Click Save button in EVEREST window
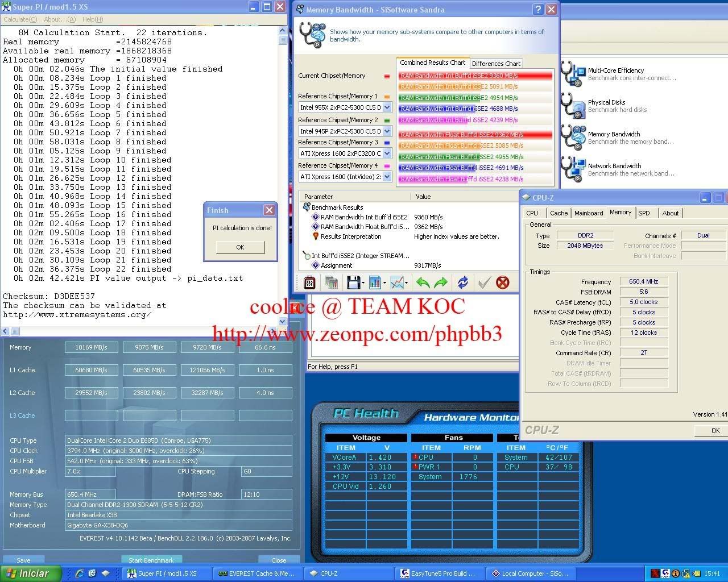 point(23,560)
